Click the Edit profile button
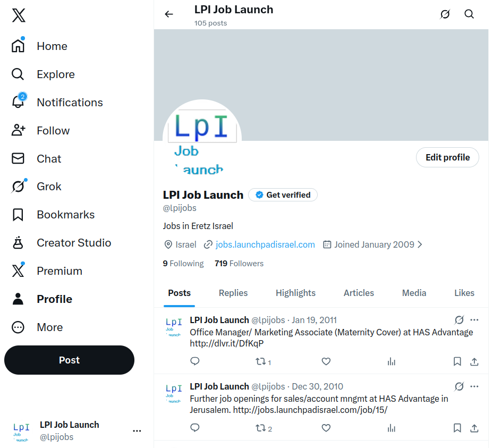The height and width of the screenshot is (448, 501). point(447,157)
